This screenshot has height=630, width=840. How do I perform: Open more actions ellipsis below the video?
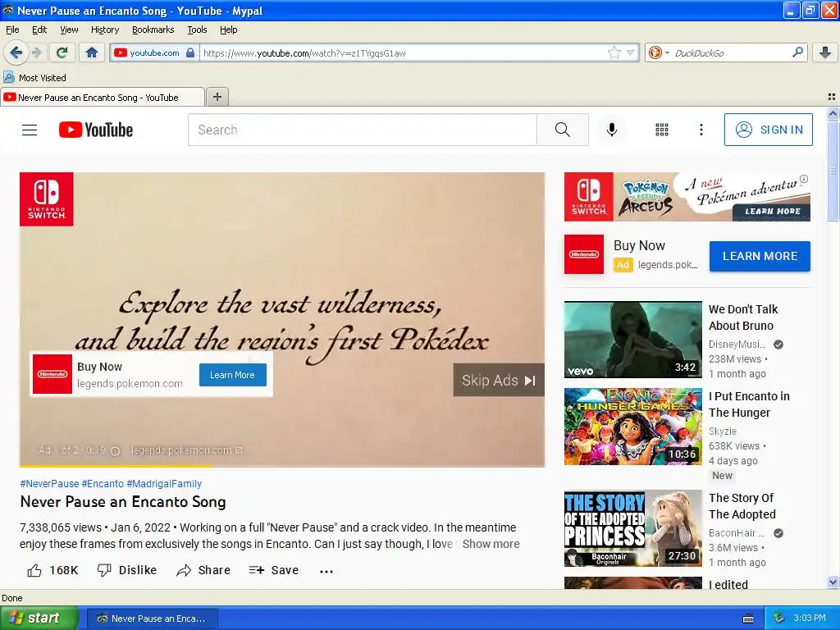326,571
